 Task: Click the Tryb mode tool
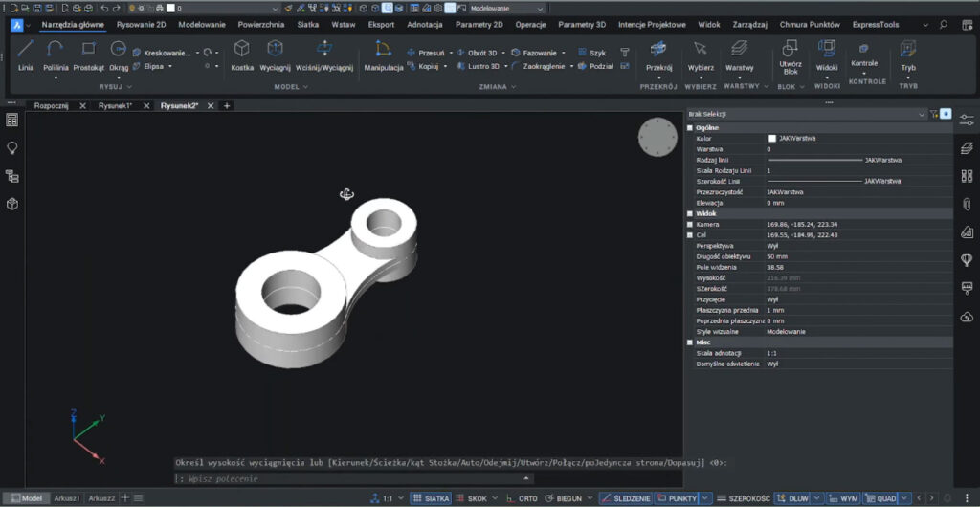click(x=908, y=55)
